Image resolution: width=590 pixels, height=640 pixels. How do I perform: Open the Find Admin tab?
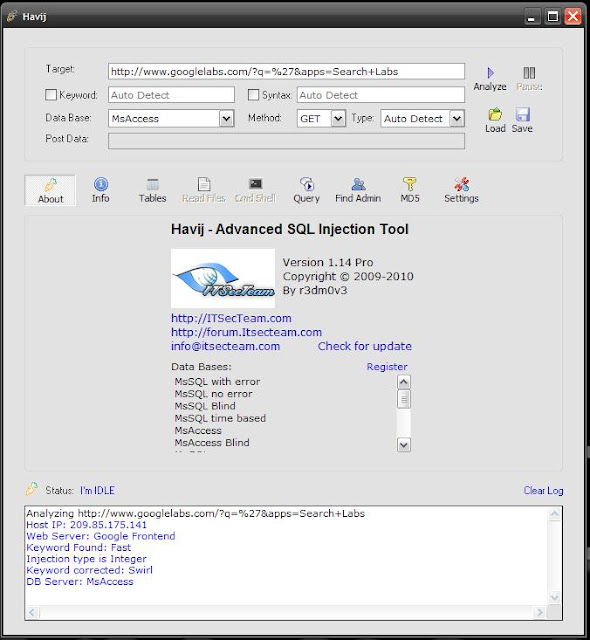click(358, 191)
